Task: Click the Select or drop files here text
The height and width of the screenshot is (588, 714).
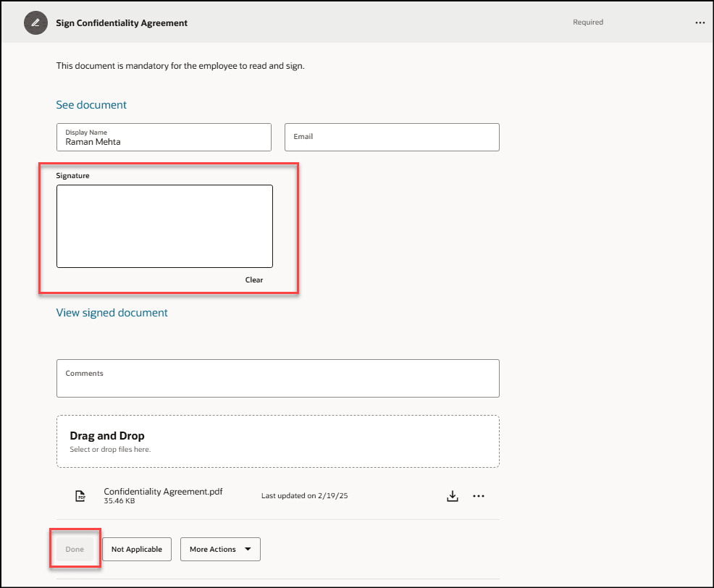Action: click(x=110, y=449)
